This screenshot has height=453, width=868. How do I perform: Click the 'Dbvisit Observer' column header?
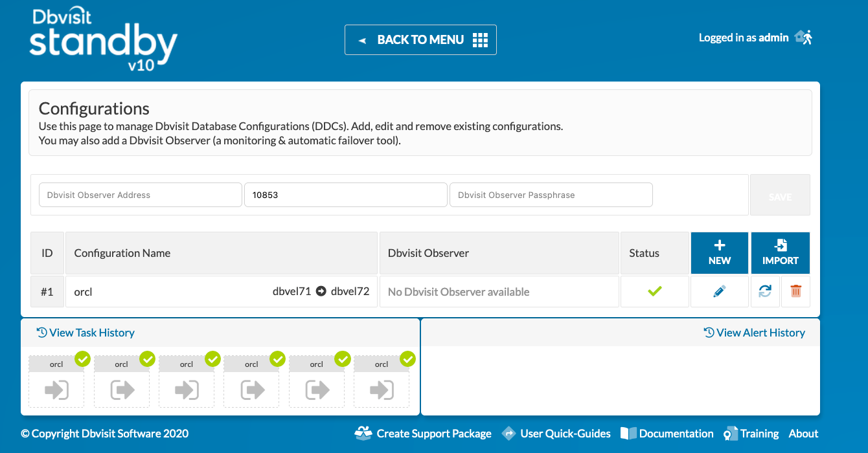pyautogui.click(x=499, y=253)
